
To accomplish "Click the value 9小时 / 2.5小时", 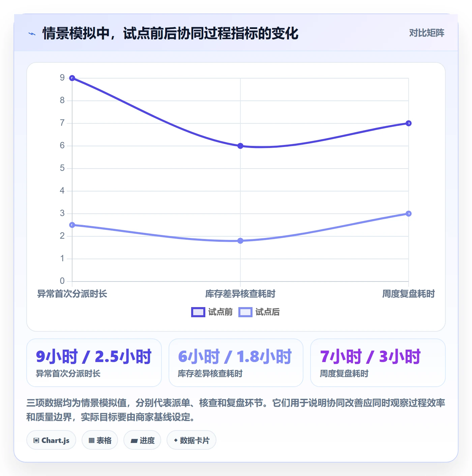I will point(94,357).
